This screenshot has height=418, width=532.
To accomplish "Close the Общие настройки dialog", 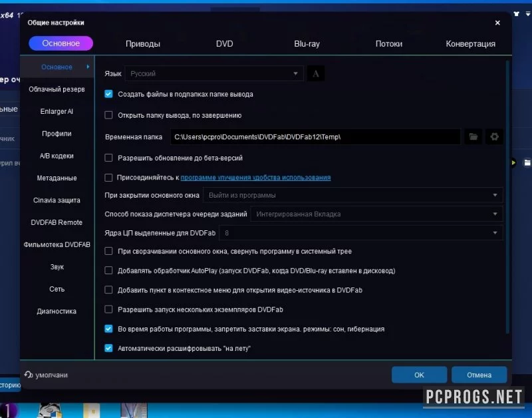I will coord(497,23).
